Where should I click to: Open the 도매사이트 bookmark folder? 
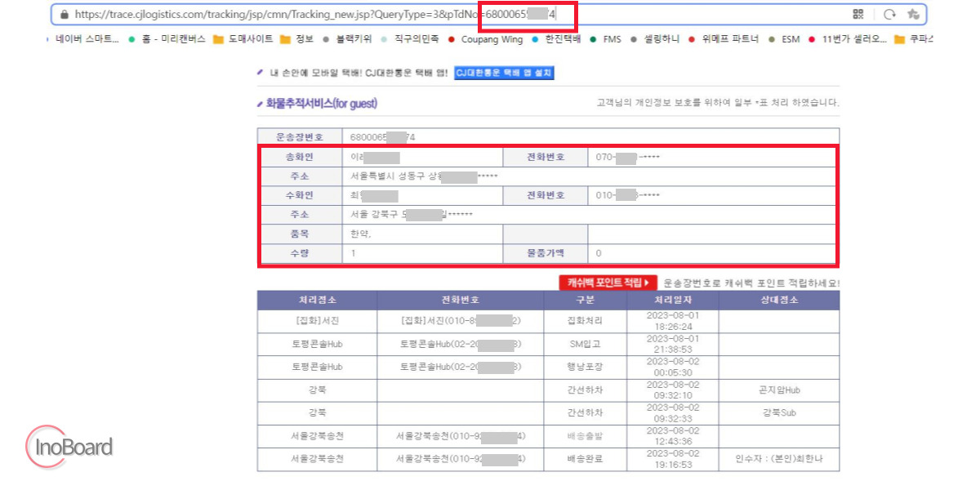tap(243, 38)
